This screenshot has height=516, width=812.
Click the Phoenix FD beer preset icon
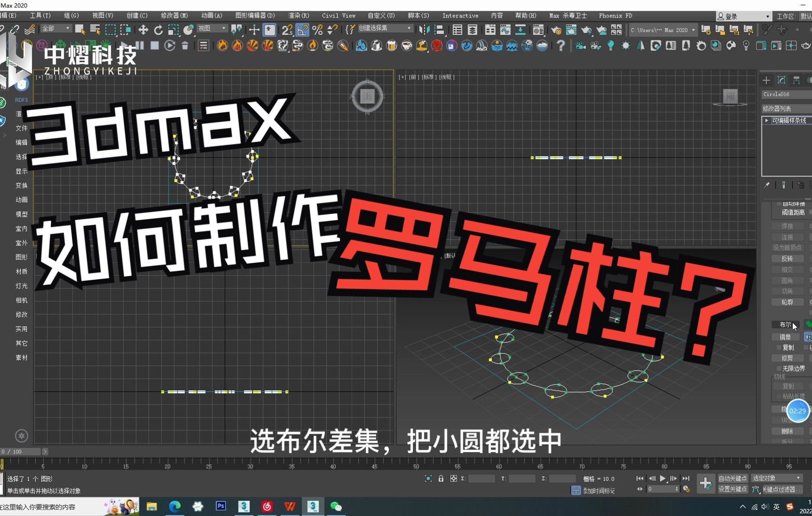[392, 46]
